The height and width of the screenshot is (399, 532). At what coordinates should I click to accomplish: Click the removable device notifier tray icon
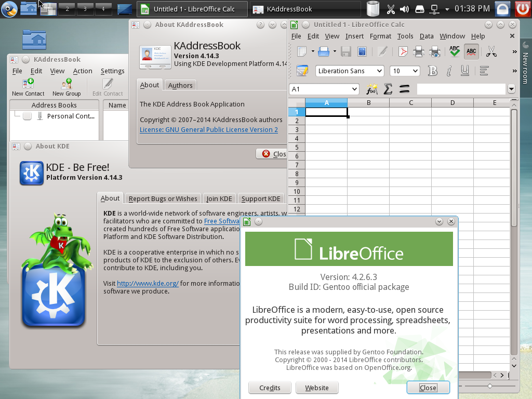click(420, 9)
